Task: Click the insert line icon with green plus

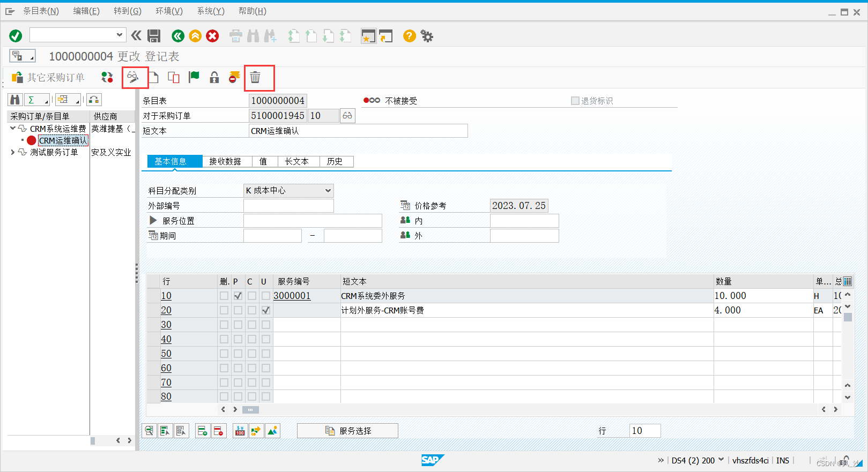Action: pos(202,431)
